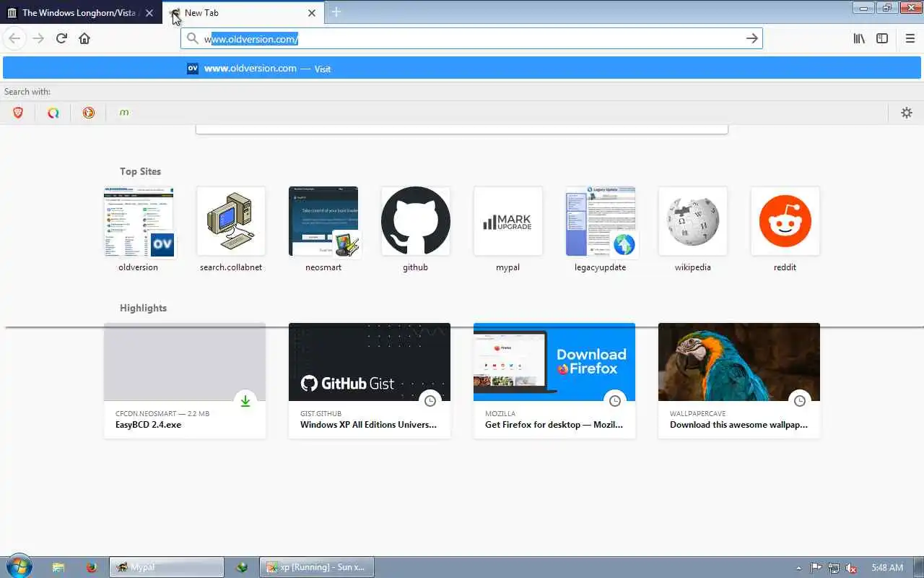Select the Mypal taskbar button

(167, 567)
